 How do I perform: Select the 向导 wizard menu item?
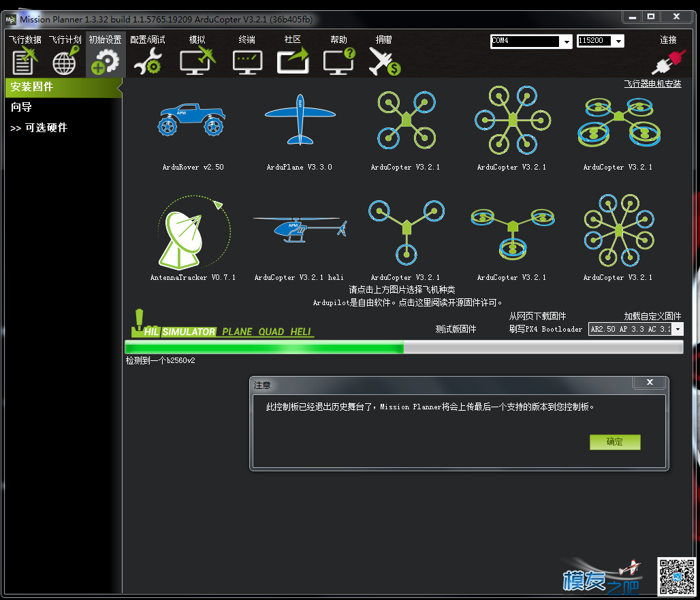point(21,107)
